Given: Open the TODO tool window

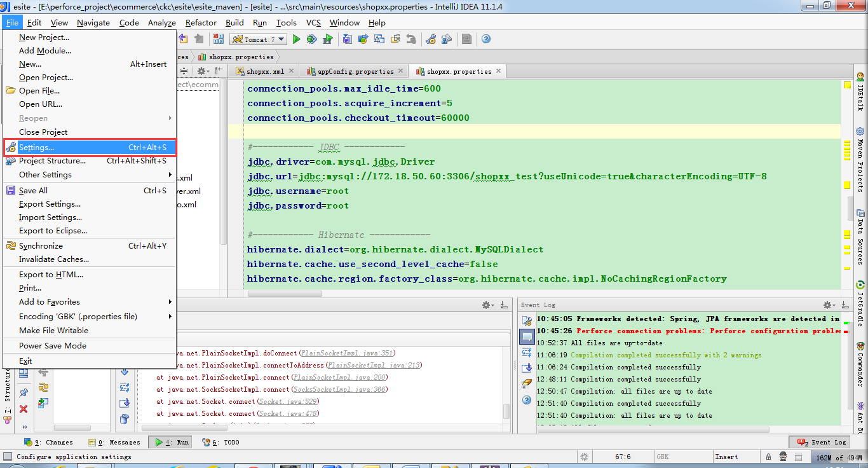Looking at the screenshot, I should [x=221, y=442].
